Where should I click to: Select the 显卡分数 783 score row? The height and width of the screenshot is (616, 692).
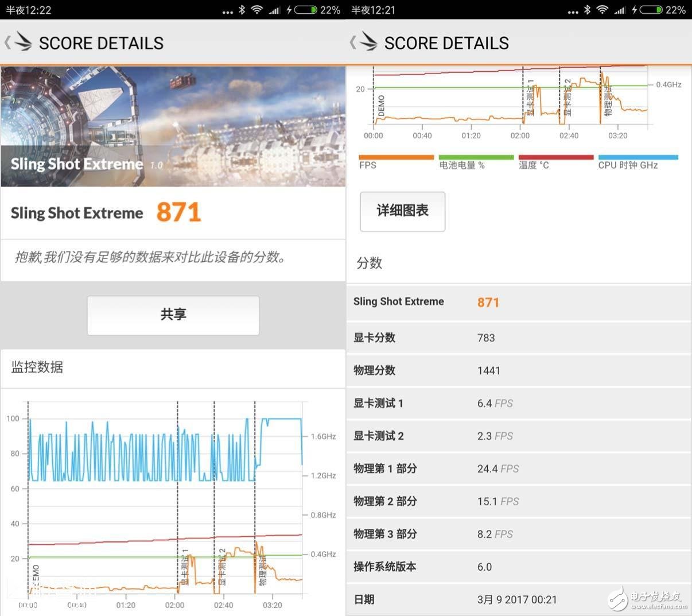[x=518, y=338]
